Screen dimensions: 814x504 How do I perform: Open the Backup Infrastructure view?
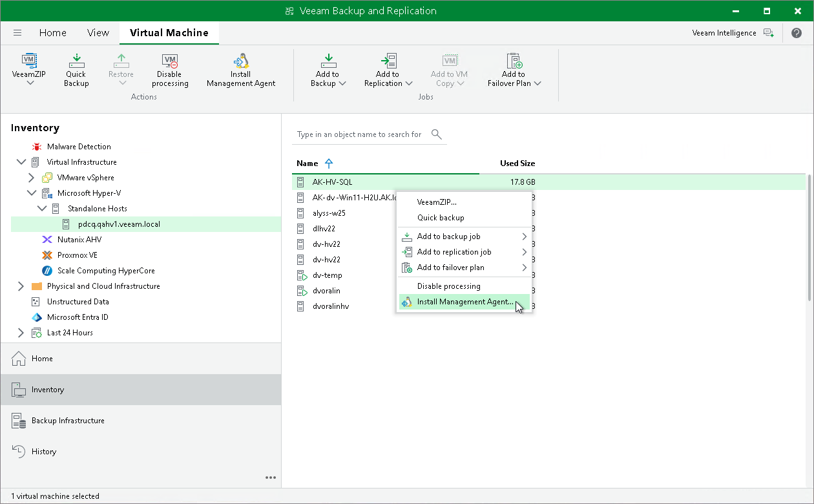tap(68, 421)
